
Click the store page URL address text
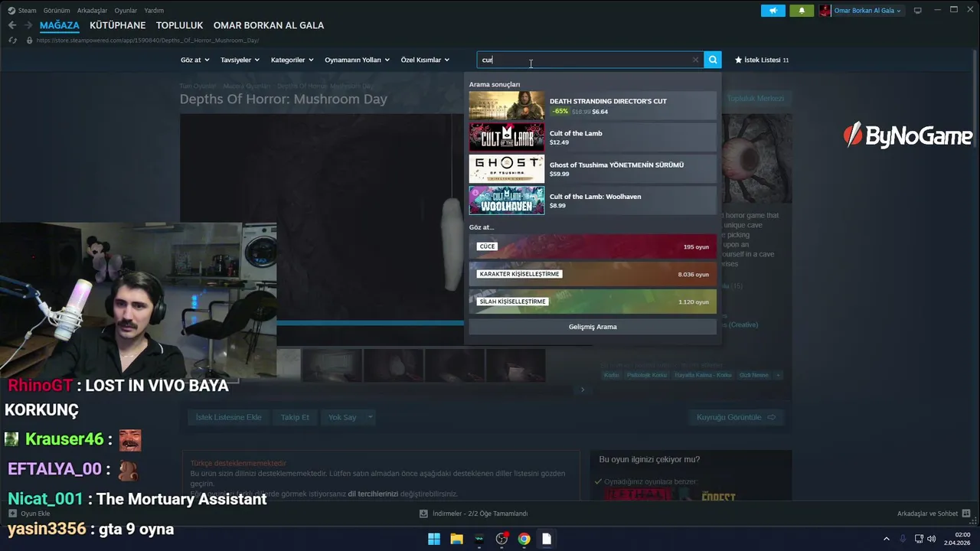pos(148,41)
